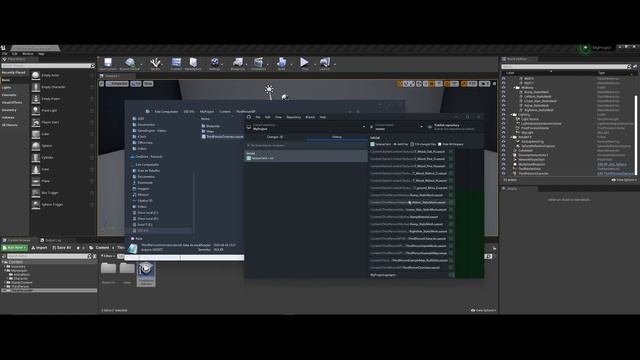Open the Perspective viewport dropdown
This screenshot has height=360, width=640.
pyautogui.click(x=117, y=84)
